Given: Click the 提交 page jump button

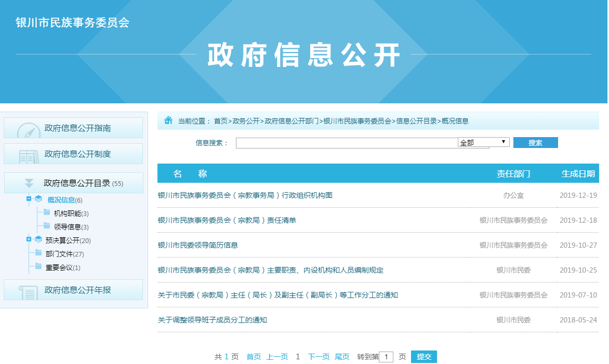Looking at the screenshot, I should click(423, 357).
